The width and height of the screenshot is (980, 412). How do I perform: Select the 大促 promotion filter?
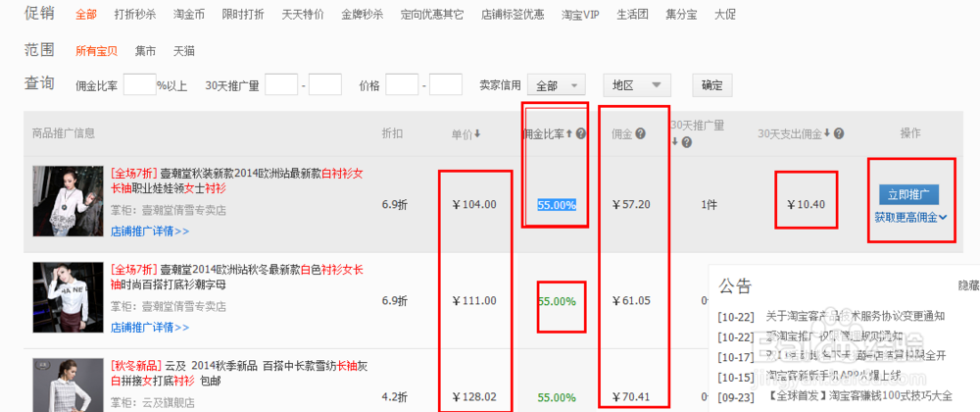[x=725, y=15]
